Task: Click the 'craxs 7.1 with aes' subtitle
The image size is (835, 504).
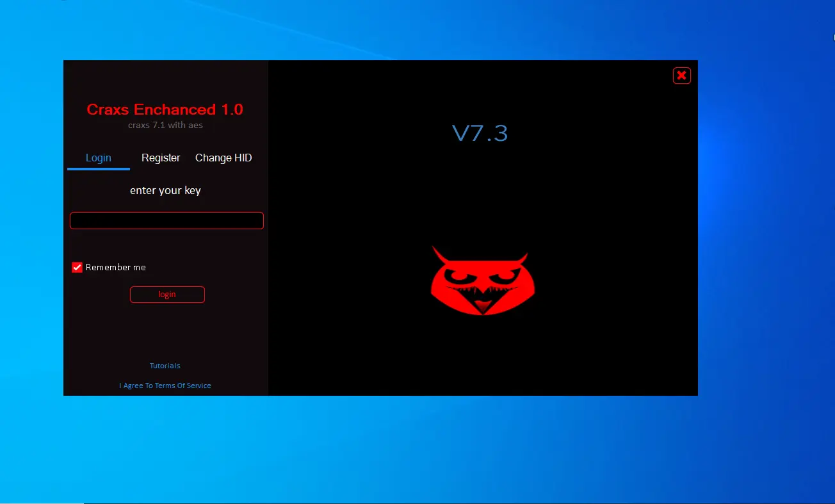Action: 165,125
